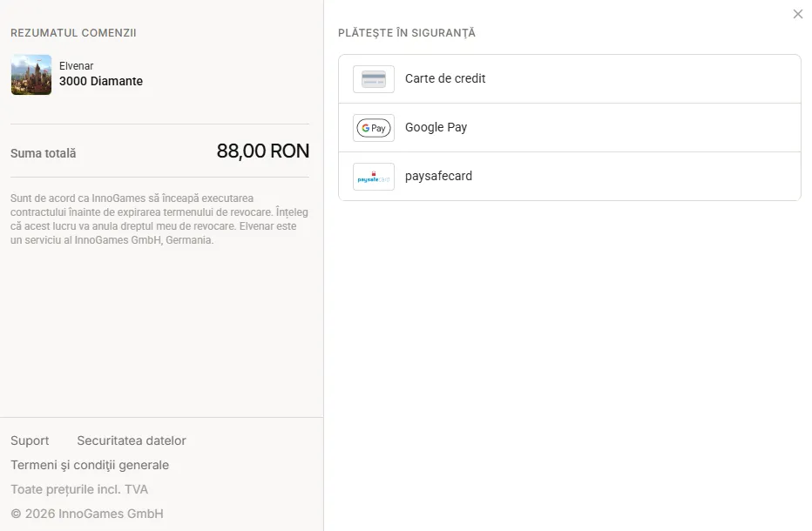Open Termeni și condiții generale link

point(90,465)
